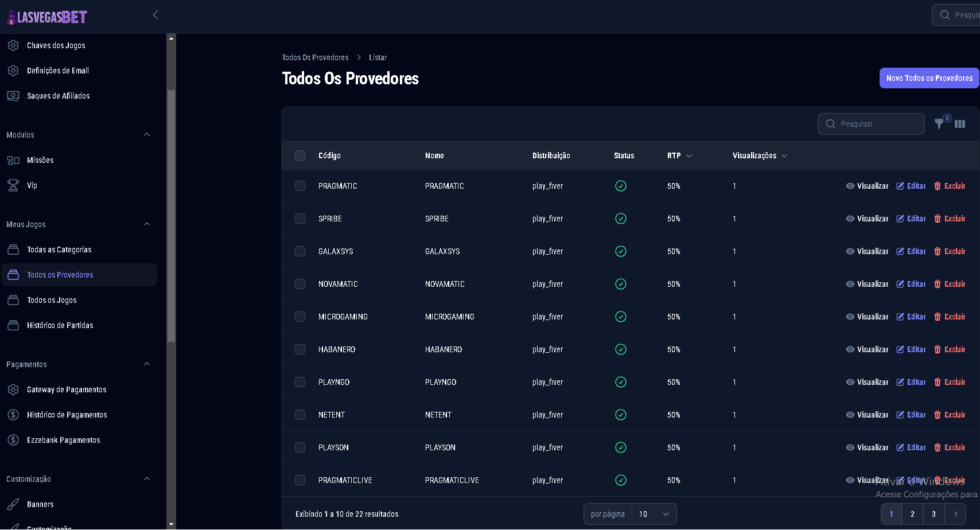Open Definições de Email settings icon

[x=13, y=71]
